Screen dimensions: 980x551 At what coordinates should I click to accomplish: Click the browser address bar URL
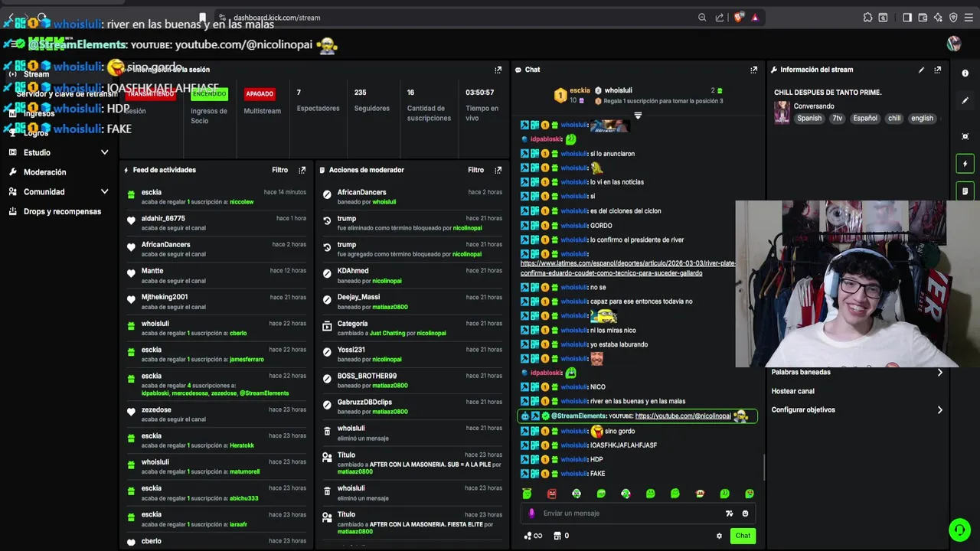pos(277,18)
